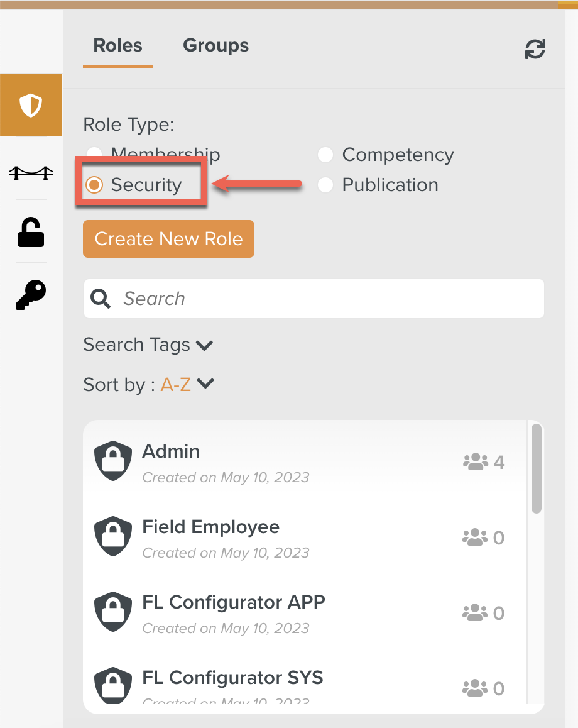Choose the Publication role type
The height and width of the screenshot is (728, 578).
[325, 185]
